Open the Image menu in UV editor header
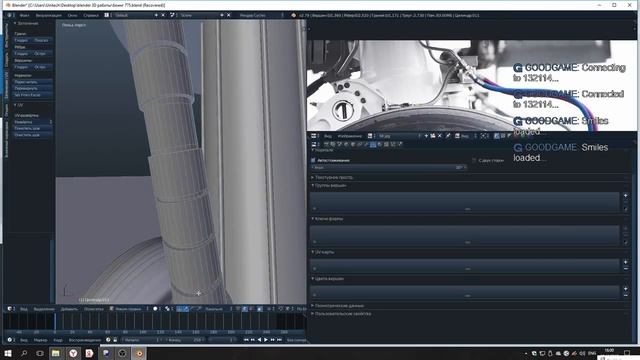Viewport: 640px width, 360px height. coord(350,136)
